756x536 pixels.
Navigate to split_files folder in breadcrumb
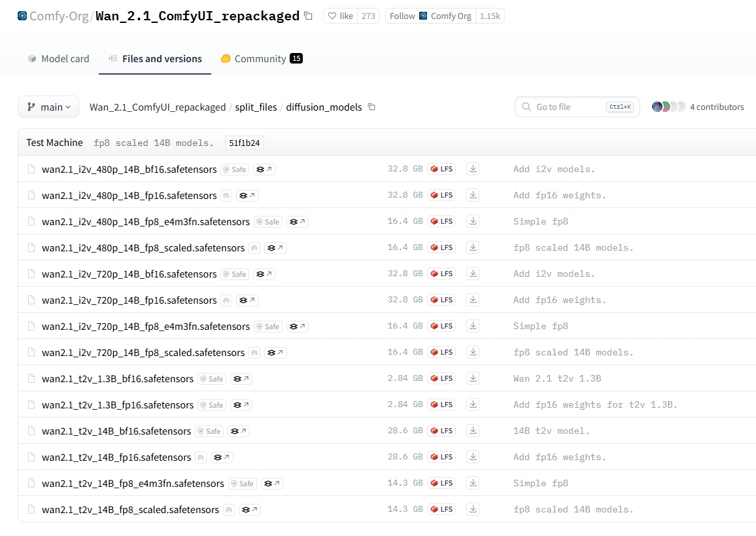click(256, 107)
